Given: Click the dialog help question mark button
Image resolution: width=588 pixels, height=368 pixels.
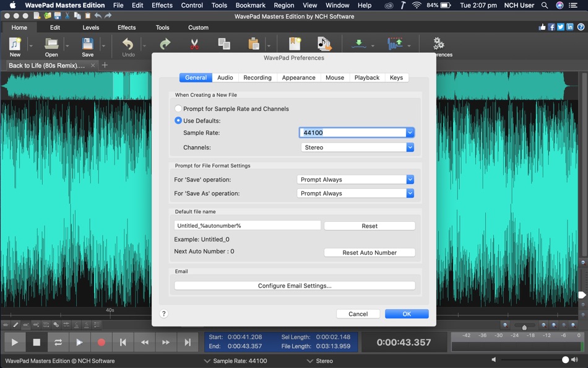Looking at the screenshot, I should pyautogui.click(x=163, y=313).
